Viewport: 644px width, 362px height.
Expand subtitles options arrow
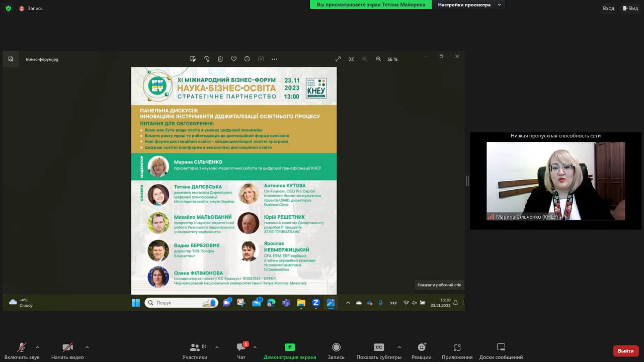[x=399, y=347]
